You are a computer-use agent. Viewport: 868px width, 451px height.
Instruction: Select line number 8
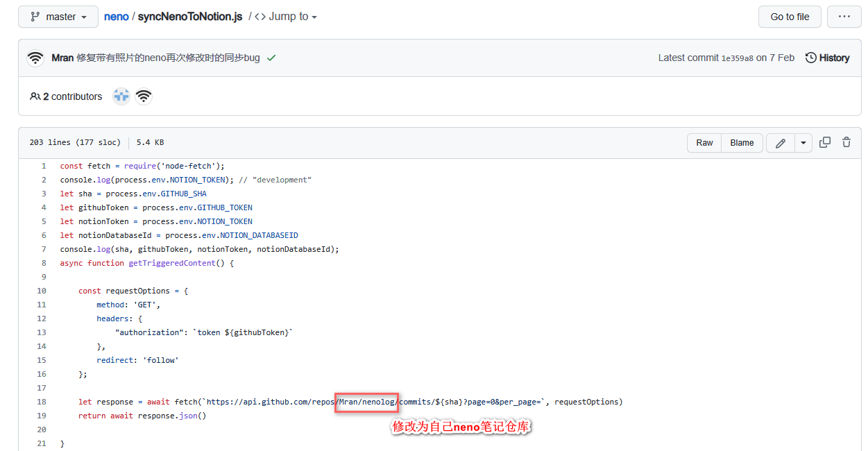click(44, 263)
